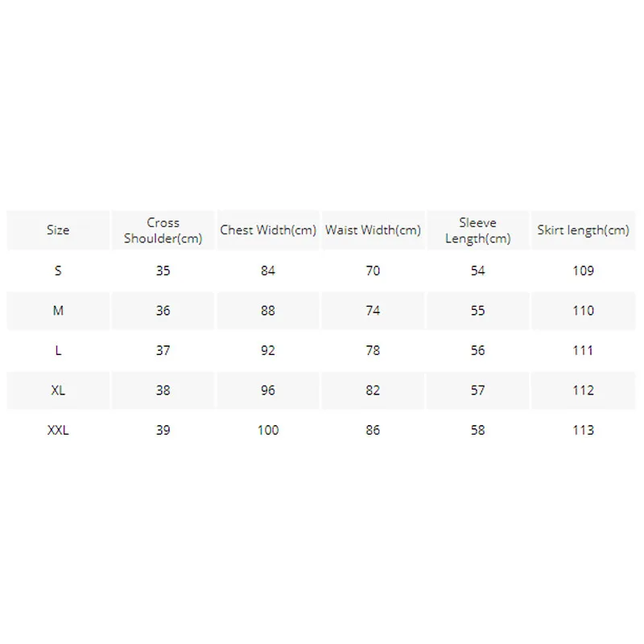Image resolution: width=644 pixels, height=644 pixels.
Task: Select chest width value 84
Action: point(268,270)
